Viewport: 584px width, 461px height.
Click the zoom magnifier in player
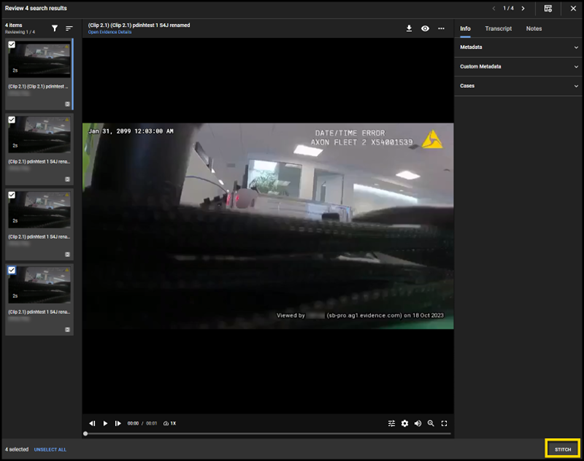(431, 423)
